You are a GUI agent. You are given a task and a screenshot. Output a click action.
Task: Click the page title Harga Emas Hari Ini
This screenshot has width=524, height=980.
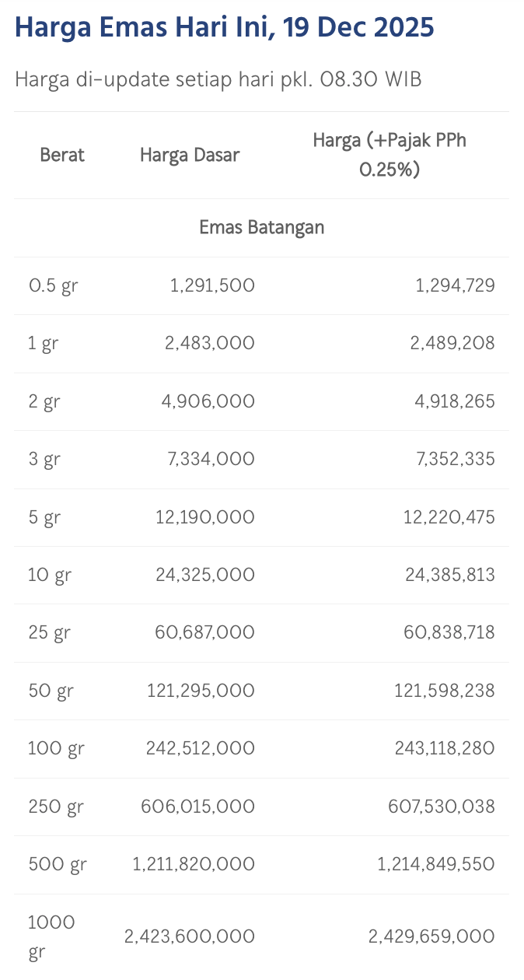click(225, 28)
